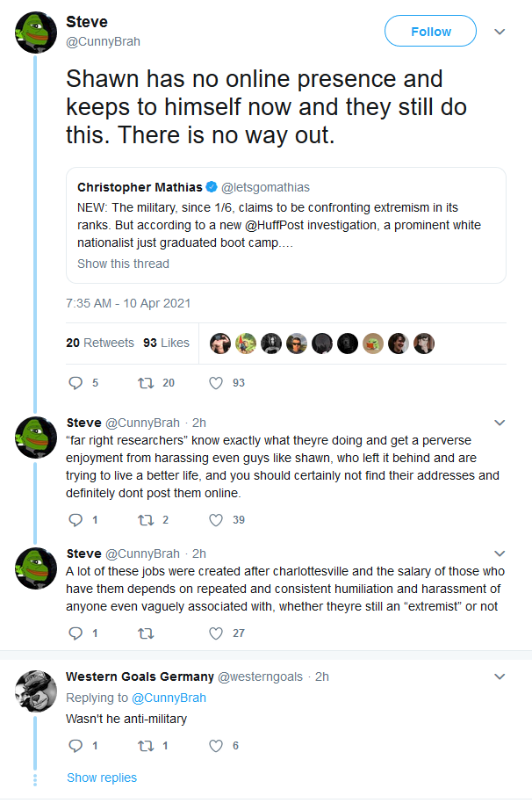Retweet the main tweet with 20 retweets

pos(146,382)
